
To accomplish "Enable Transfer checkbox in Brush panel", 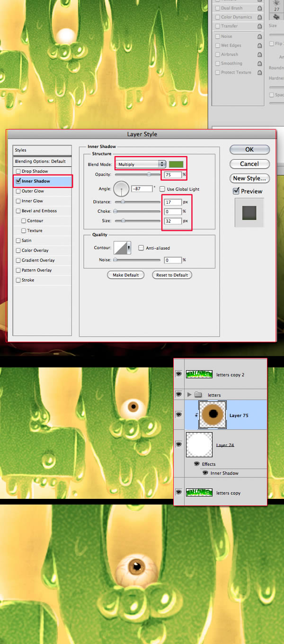I will coord(217,26).
